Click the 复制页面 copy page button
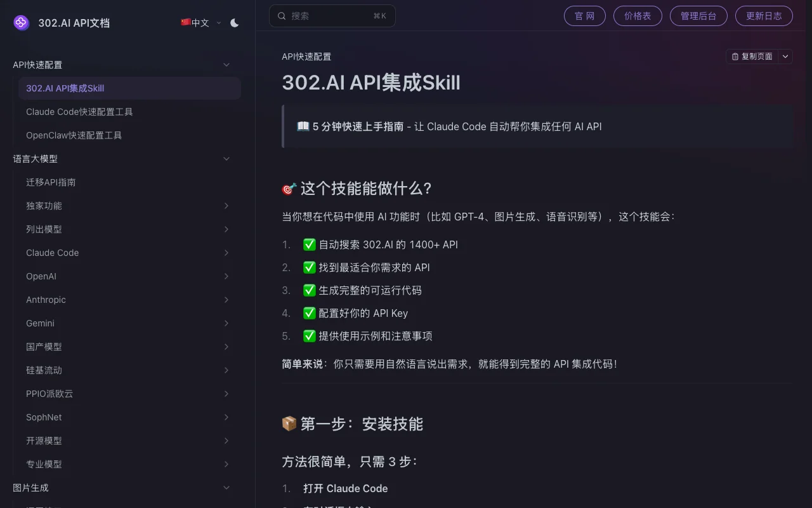 [x=752, y=57]
